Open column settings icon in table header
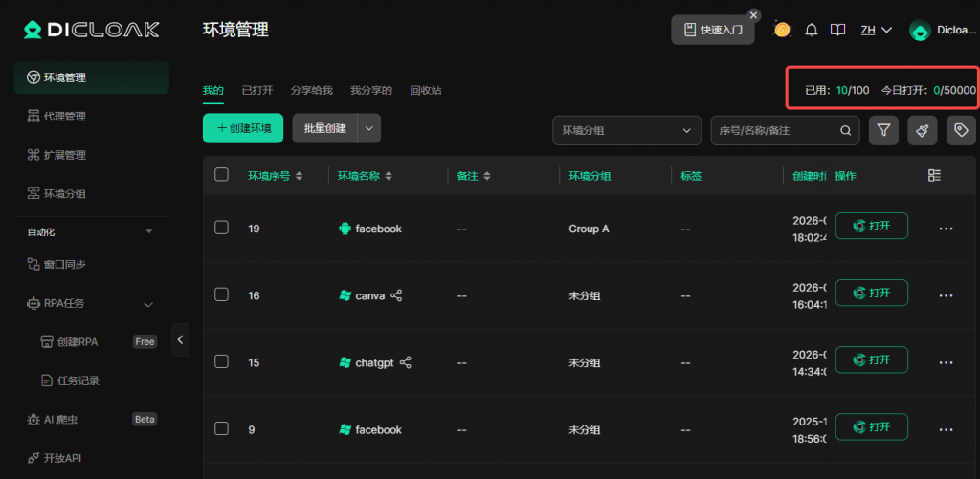980x479 pixels. 935,175
